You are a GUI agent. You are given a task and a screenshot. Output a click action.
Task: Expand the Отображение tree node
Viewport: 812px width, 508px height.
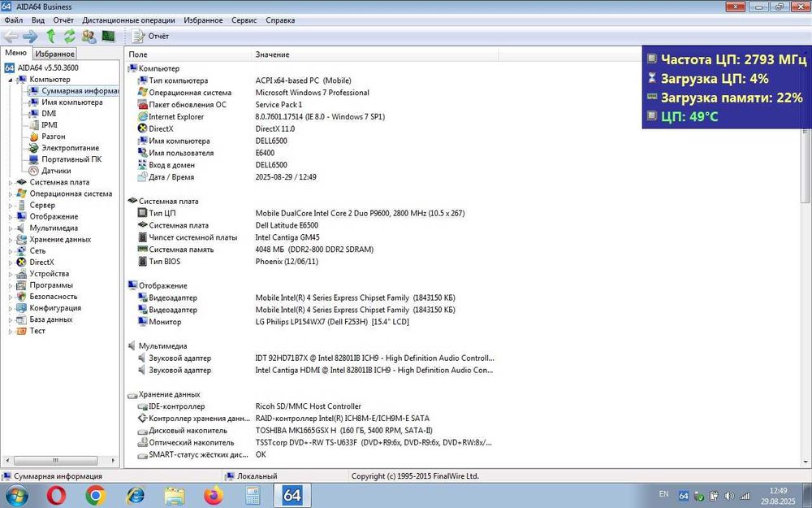[x=11, y=217]
